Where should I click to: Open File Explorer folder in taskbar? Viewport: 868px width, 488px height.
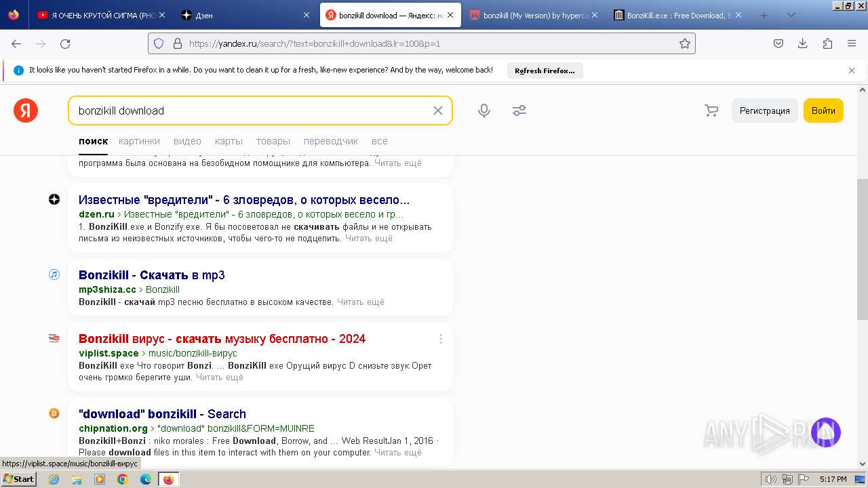[x=77, y=479]
